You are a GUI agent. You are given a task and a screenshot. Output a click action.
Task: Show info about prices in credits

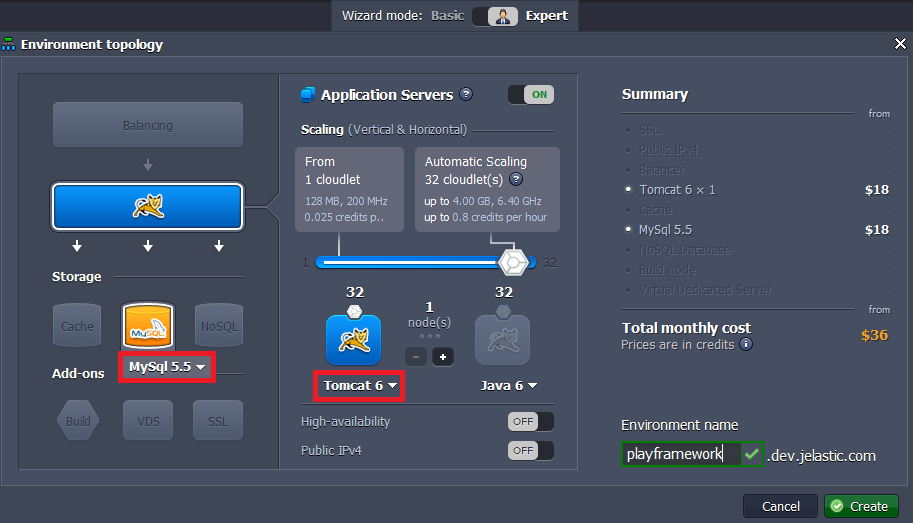click(x=746, y=344)
